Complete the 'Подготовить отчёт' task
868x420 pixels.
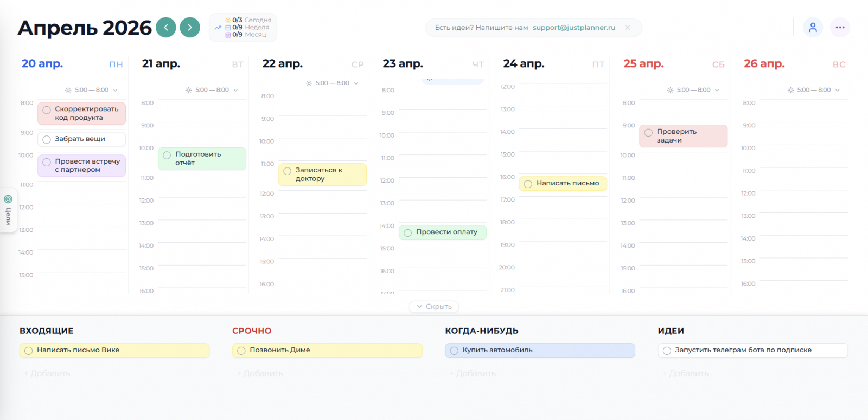[167, 156]
